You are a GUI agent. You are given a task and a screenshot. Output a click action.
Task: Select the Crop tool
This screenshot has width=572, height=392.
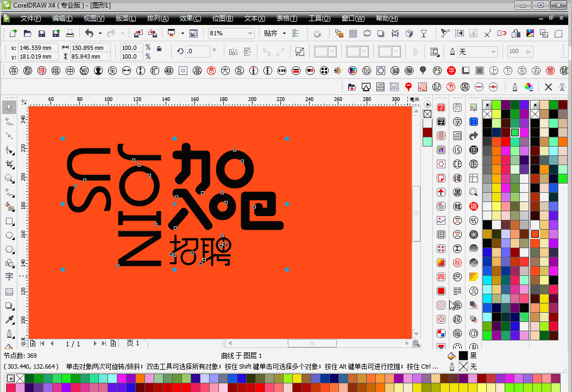click(9, 164)
